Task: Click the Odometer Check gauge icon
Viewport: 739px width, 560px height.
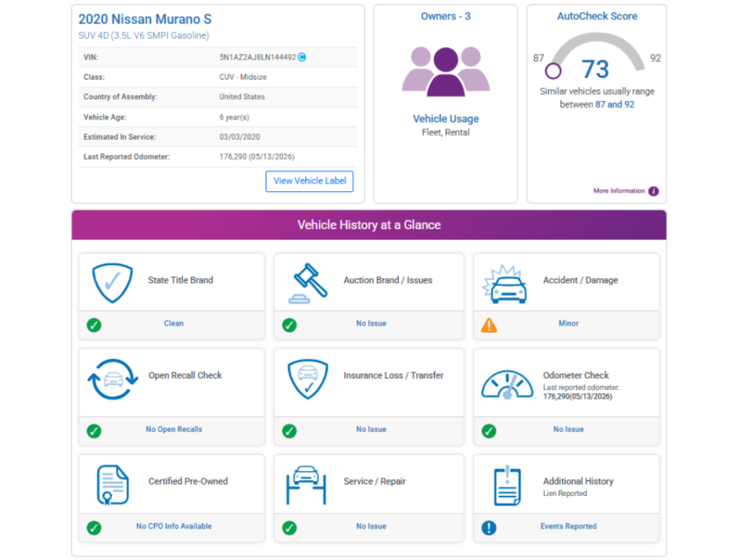Action: (507, 385)
